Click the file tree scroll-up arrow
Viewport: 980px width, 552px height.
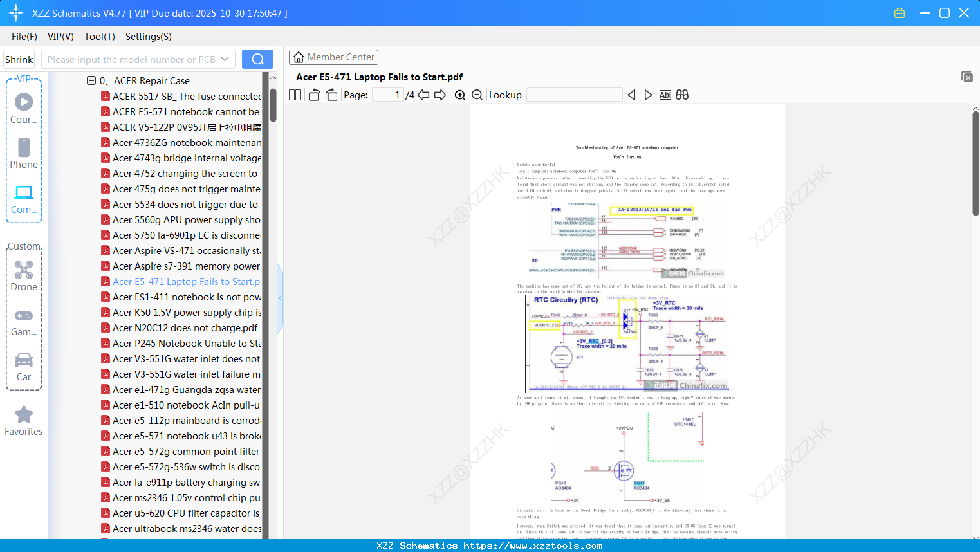[273, 78]
